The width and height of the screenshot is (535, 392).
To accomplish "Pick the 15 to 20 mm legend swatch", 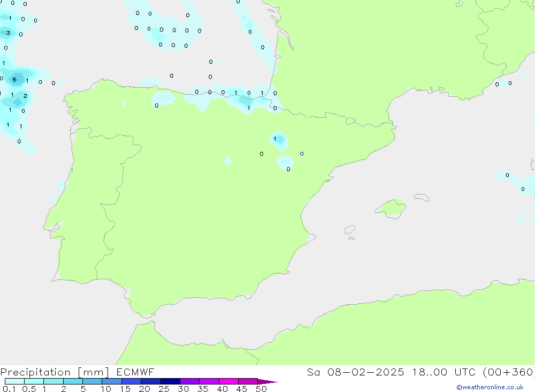I will pyautogui.click(x=132, y=381).
